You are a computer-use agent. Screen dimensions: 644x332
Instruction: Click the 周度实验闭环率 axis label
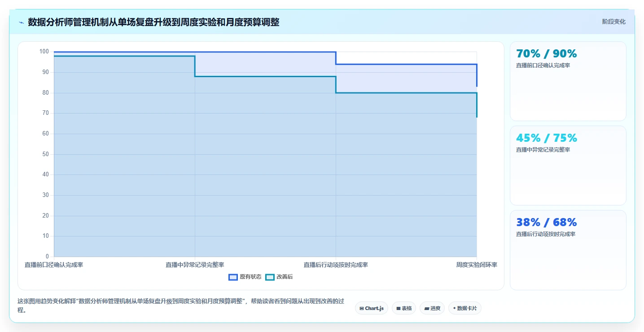point(477,265)
